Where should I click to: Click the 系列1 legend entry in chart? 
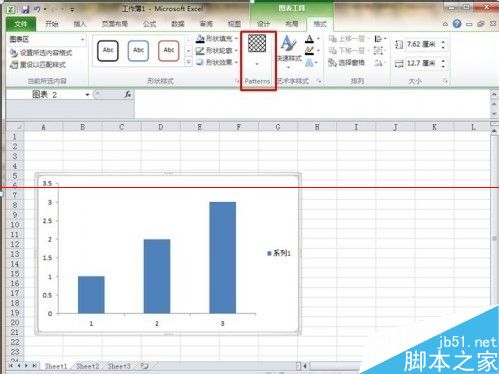(279, 253)
